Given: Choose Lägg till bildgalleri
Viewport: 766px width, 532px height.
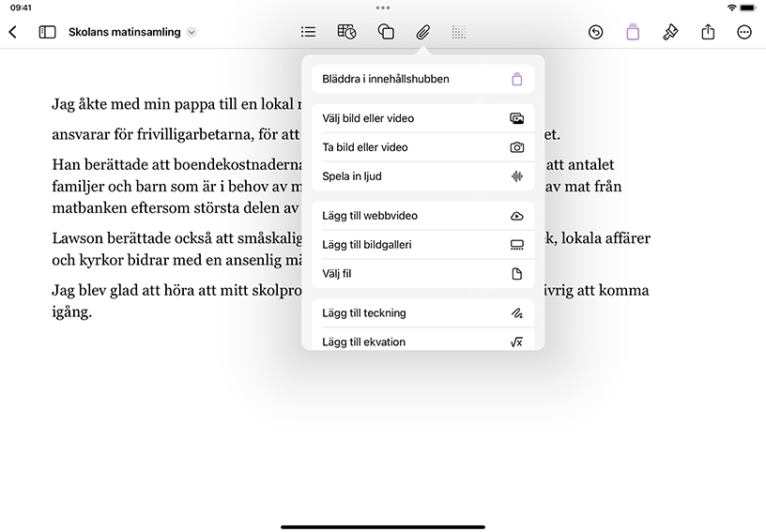Looking at the screenshot, I should 423,245.
